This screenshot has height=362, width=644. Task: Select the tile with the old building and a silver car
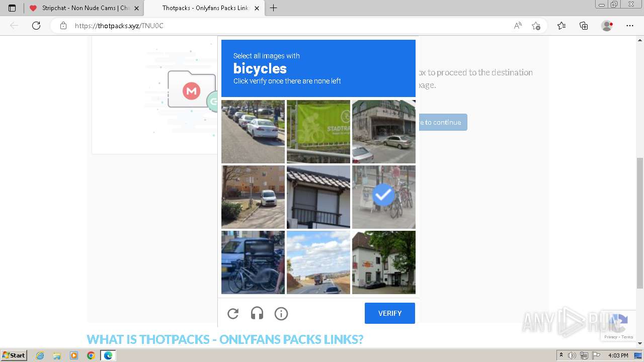(384, 132)
